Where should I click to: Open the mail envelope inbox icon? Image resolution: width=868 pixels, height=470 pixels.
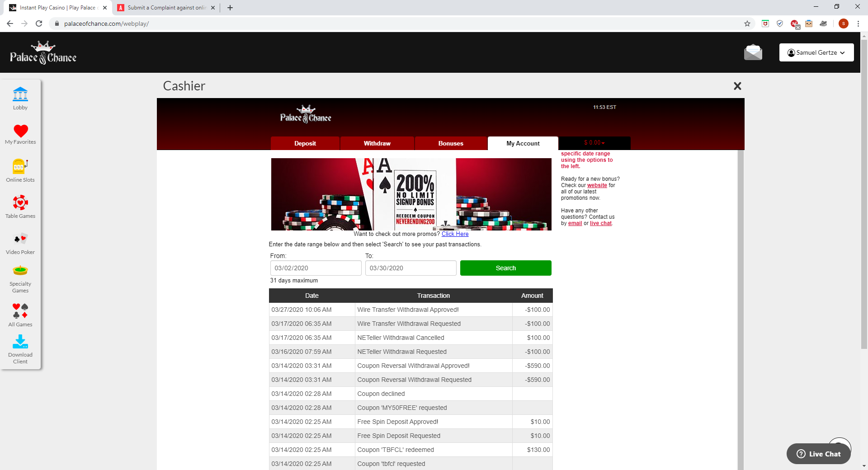tap(753, 52)
